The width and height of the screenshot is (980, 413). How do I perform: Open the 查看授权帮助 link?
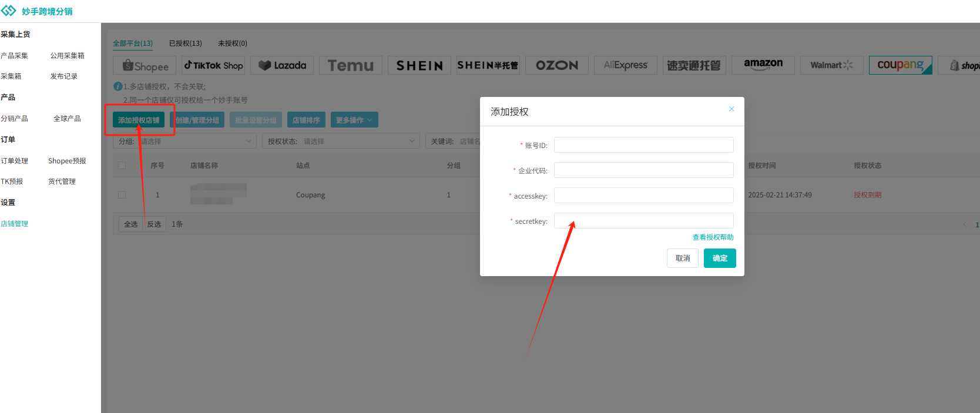pyautogui.click(x=713, y=237)
